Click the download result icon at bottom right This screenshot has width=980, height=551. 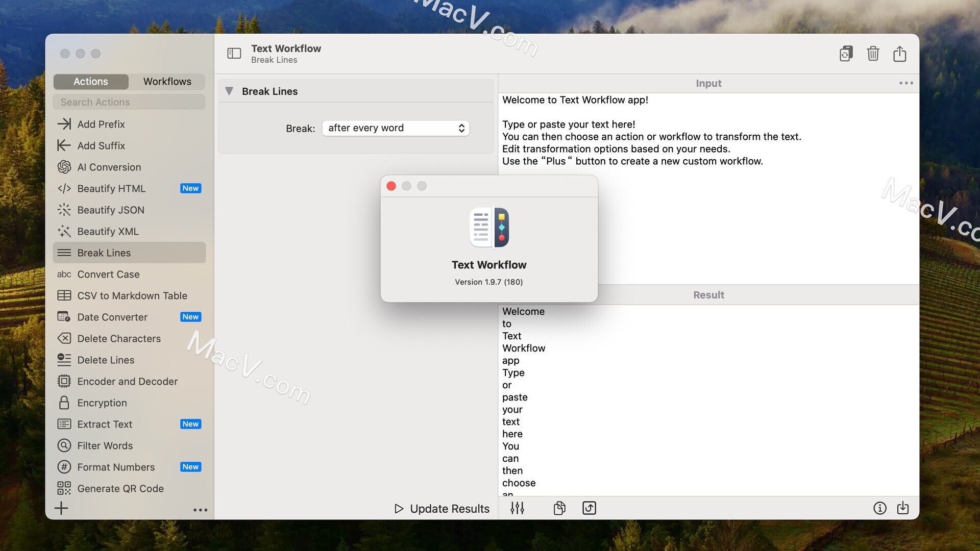pos(903,508)
